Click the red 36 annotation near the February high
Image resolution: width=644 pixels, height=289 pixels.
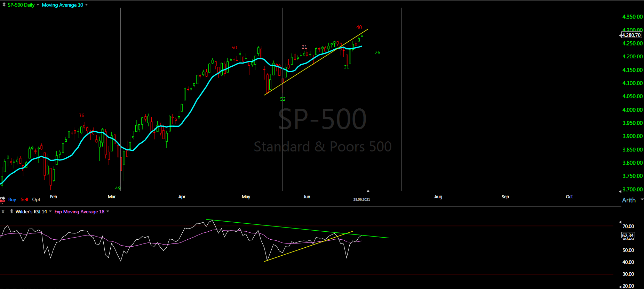click(81, 115)
